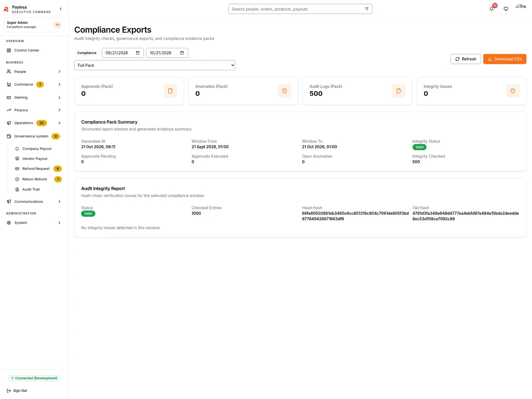Open the notifications bell

tap(491, 9)
